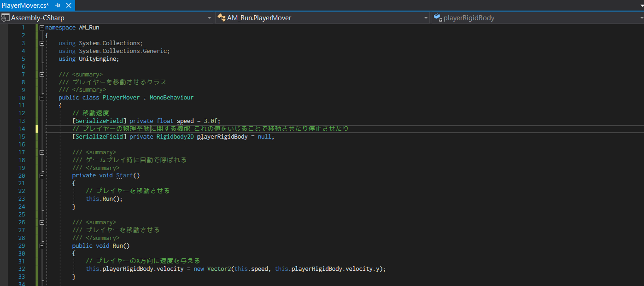Pin the PlayerMover.cs tab
This screenshot has height=286, width=644.
click(58, 5)
